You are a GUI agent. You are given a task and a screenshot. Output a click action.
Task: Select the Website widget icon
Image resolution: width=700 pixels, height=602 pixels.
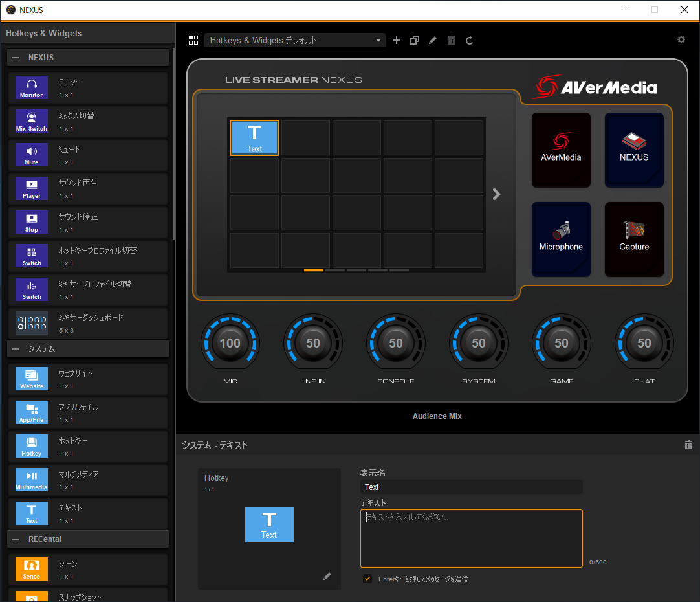31,379
